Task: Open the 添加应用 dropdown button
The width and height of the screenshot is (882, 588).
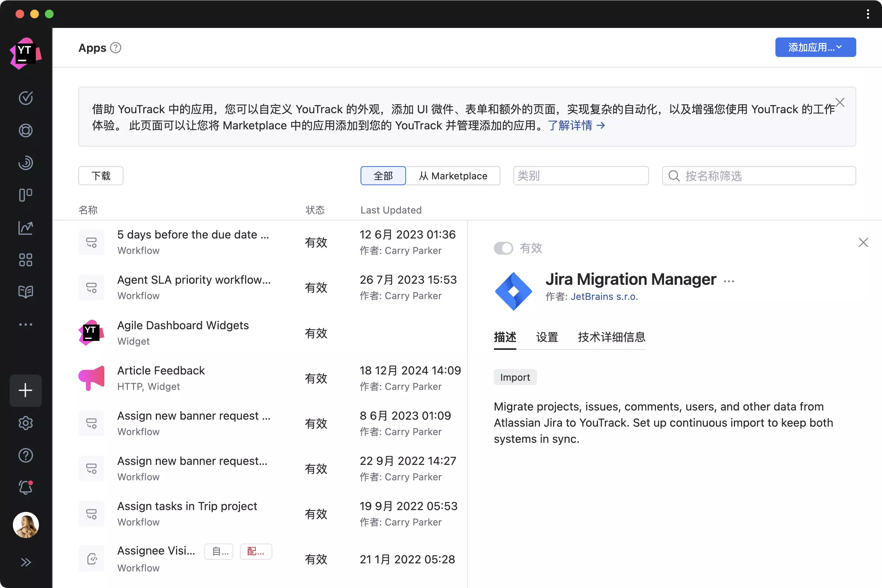Action: 815,47
